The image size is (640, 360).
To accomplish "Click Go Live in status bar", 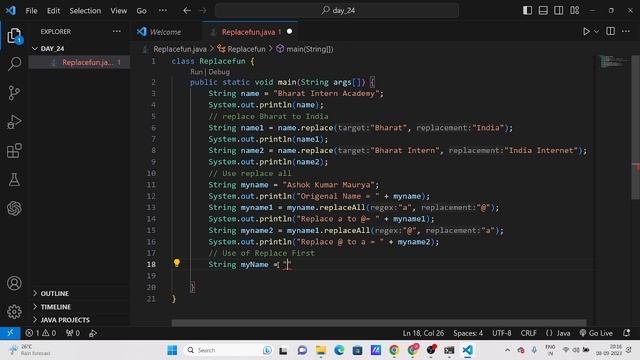I will 596,333.
